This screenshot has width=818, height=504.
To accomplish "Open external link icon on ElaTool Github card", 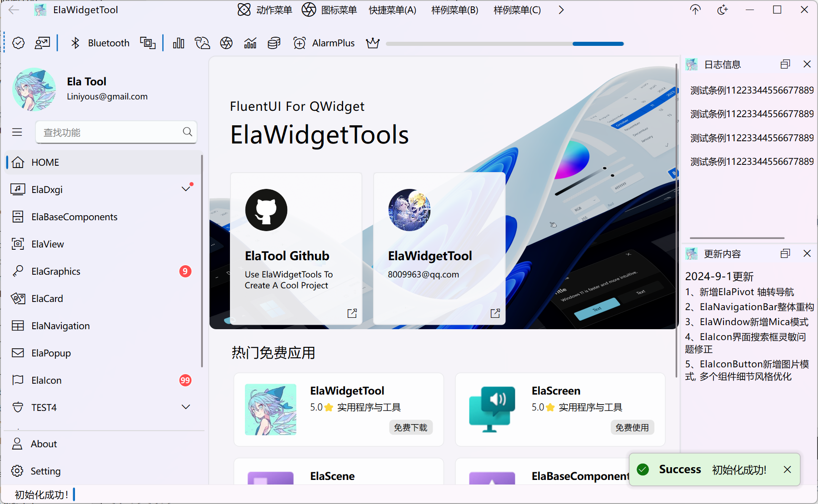I will click(352, 313).
